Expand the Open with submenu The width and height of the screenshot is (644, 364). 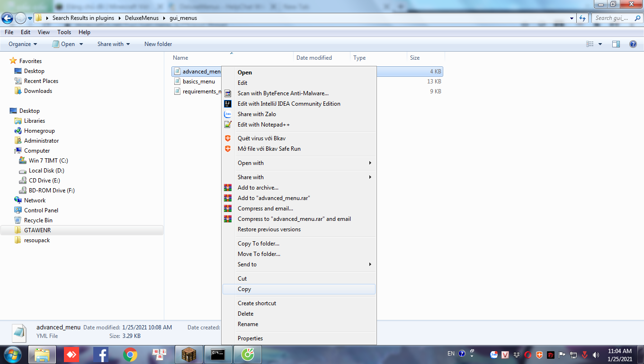299,163
